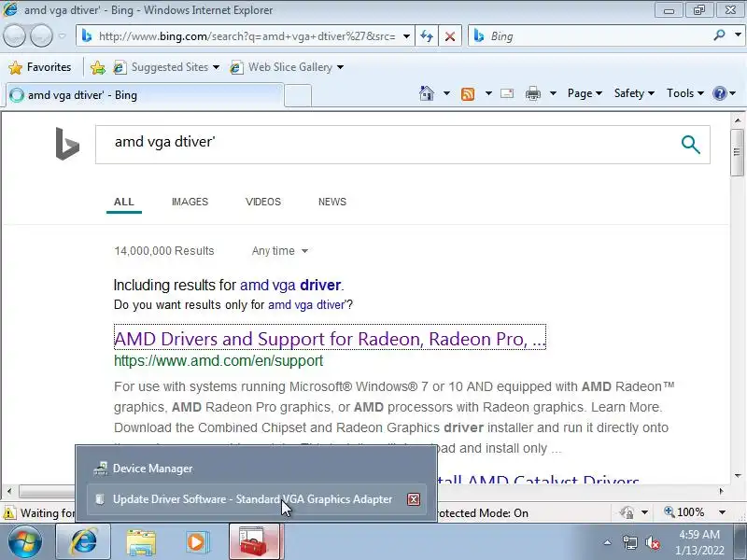Viewport: 747px width, 560px height.
Task: Open recent pages dropdown next to Forward
Action: click(x=63, y=36)
